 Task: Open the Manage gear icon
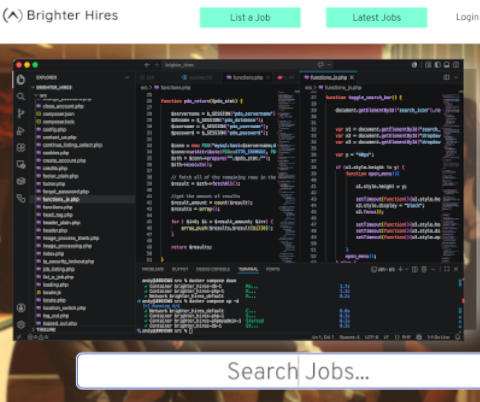[21, 324]
